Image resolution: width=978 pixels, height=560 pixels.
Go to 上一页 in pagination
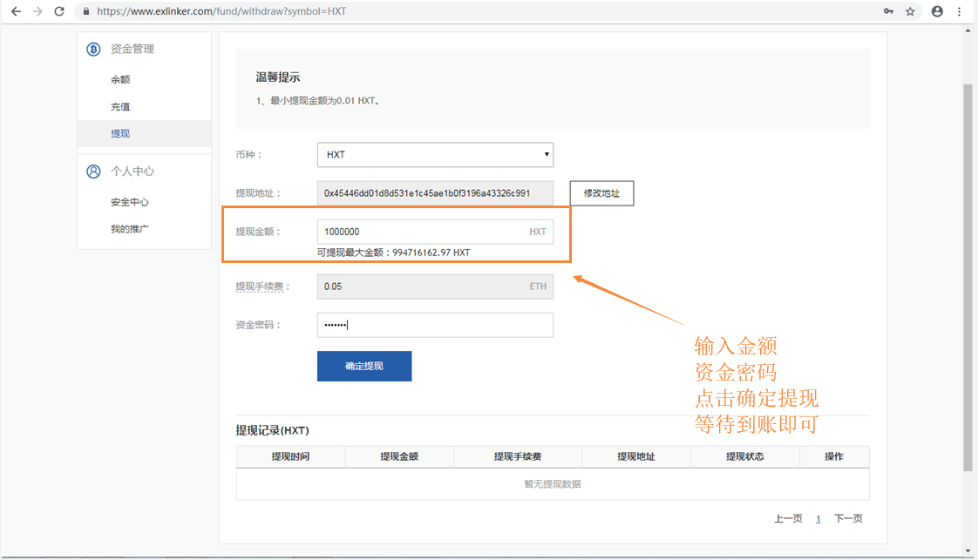point(788,518)
